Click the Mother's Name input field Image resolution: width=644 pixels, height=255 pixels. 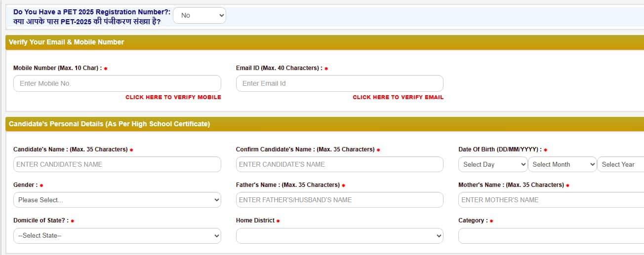pyautogui.click(x=551, y=200)
